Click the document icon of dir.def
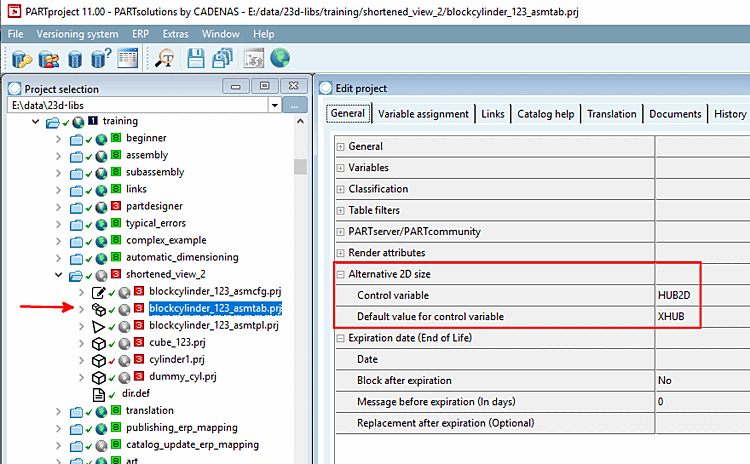This screenshot has width=750, height=464. tap(99, 395)
